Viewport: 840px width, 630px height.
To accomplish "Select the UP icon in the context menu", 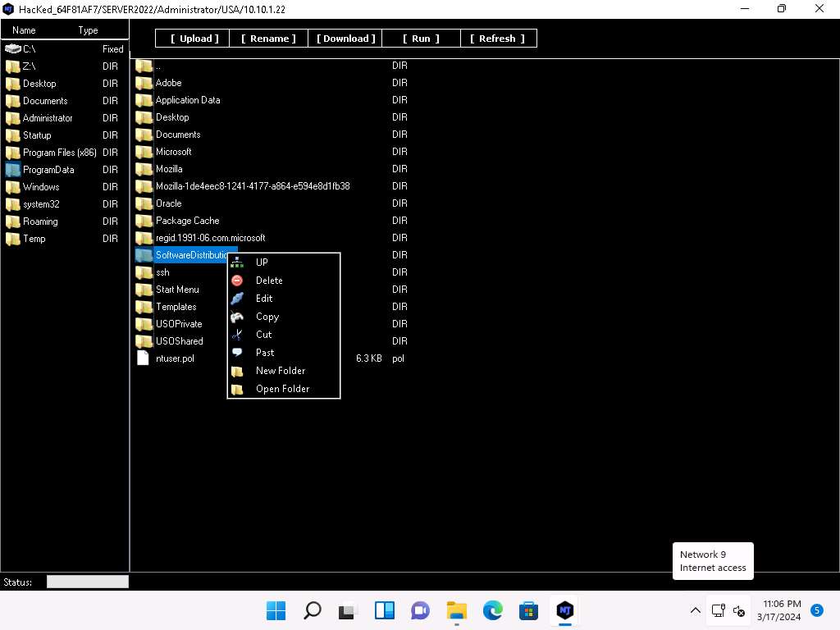I will [237, 262].
